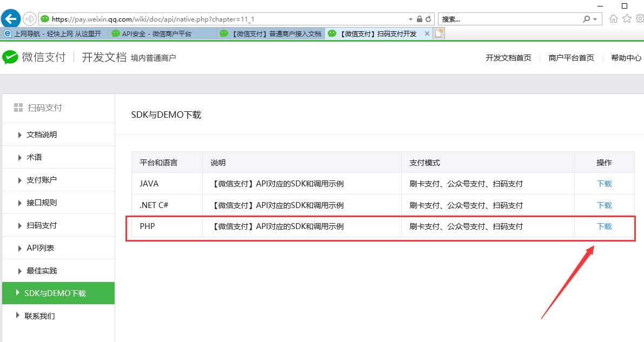Click the WeChat Pay logo in page header
Screen dimensions: 644x342
click(x=34, y=57)
